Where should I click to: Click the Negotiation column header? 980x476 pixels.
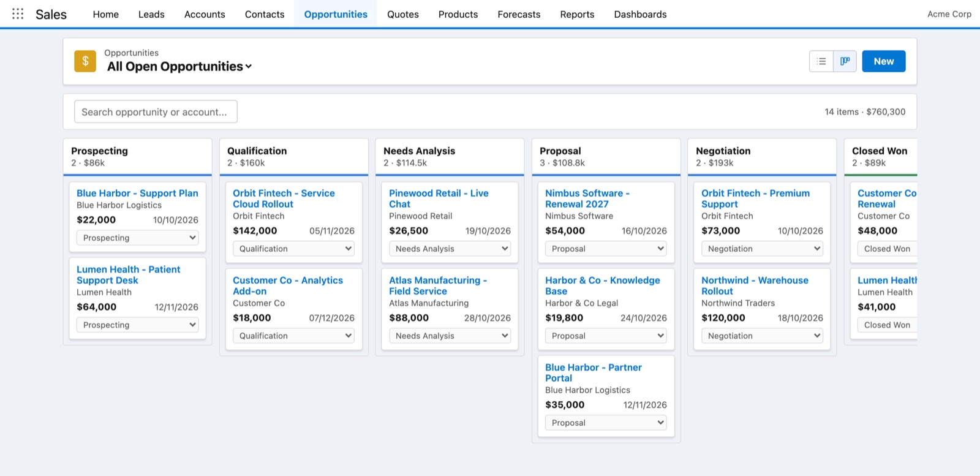pos(762,156)
